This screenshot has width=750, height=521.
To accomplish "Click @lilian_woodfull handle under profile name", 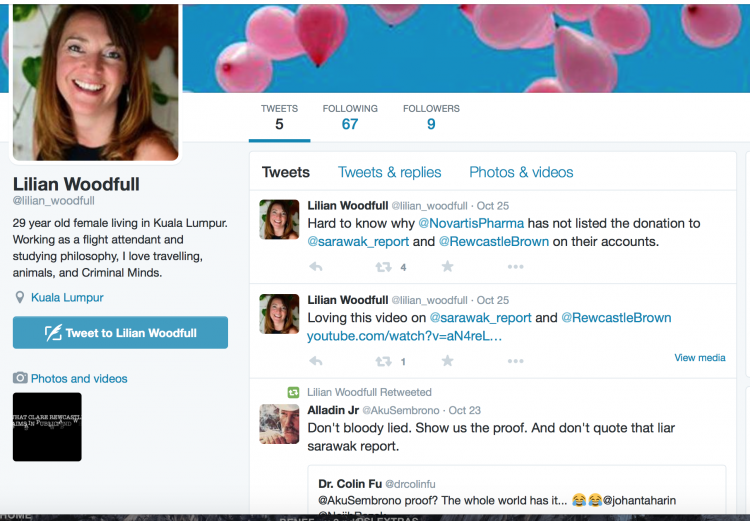I will pos(54,200).
